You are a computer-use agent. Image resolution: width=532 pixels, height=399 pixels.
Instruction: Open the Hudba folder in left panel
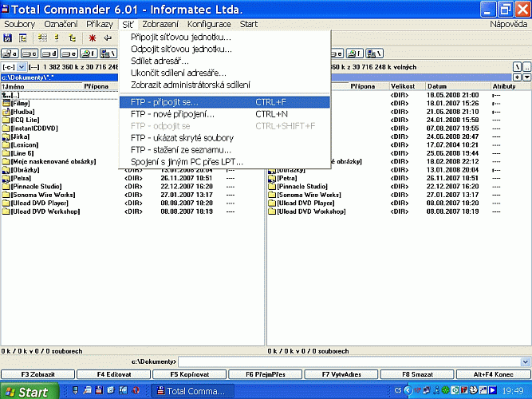tap(24, 111)
